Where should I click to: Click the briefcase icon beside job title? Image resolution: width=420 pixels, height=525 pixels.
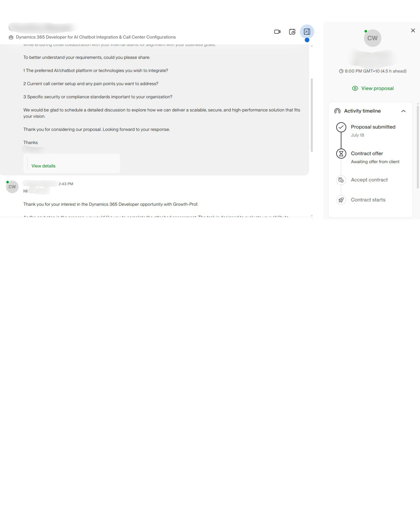tap(11, 37)
